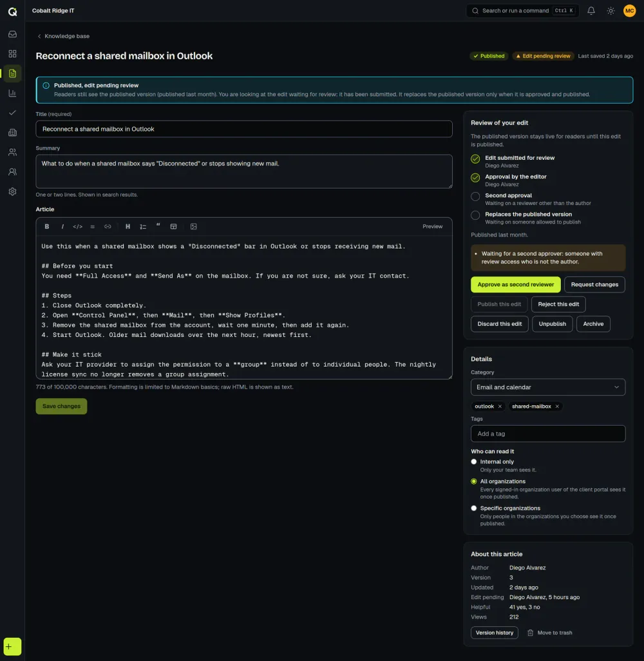The width and height of the screenshot is (644, 661).
Task: Click the info icon in the pending review banner
Action: [x=46, y=86]
